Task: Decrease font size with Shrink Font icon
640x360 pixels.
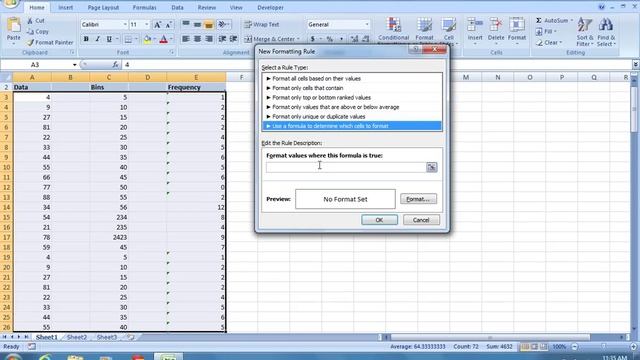Action: pyautogui.click(x=168, y=25)
